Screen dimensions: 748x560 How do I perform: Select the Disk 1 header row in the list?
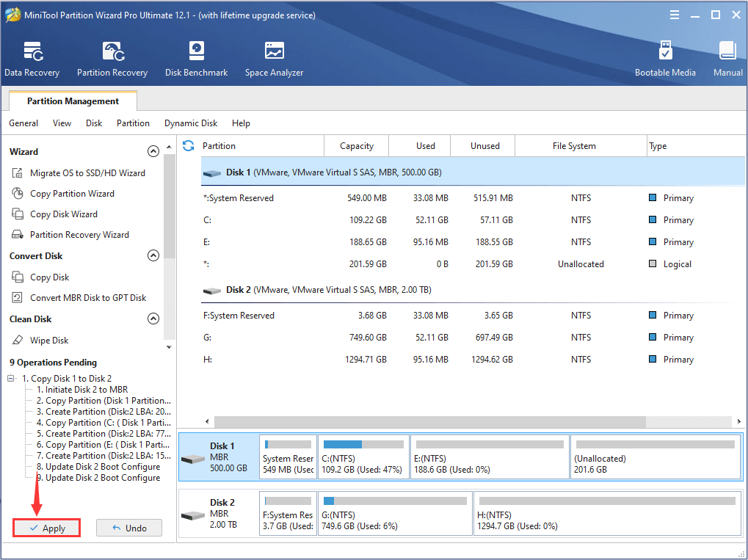(473, 172)
